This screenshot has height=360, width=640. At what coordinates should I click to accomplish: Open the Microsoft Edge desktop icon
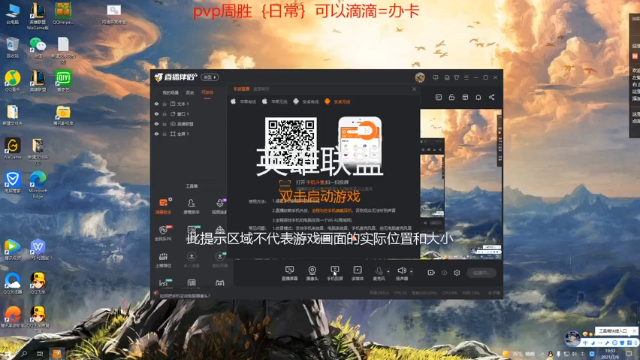tap(38, 184)
